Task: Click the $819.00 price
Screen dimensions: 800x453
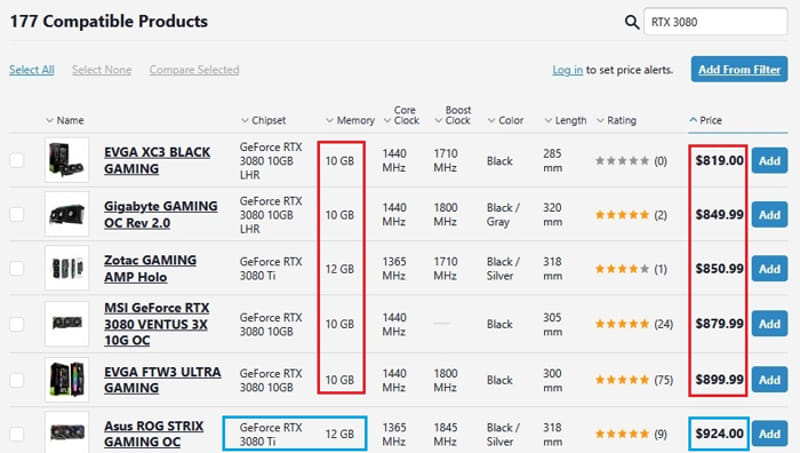Action: pyautogui.click(x=719, y=161)
